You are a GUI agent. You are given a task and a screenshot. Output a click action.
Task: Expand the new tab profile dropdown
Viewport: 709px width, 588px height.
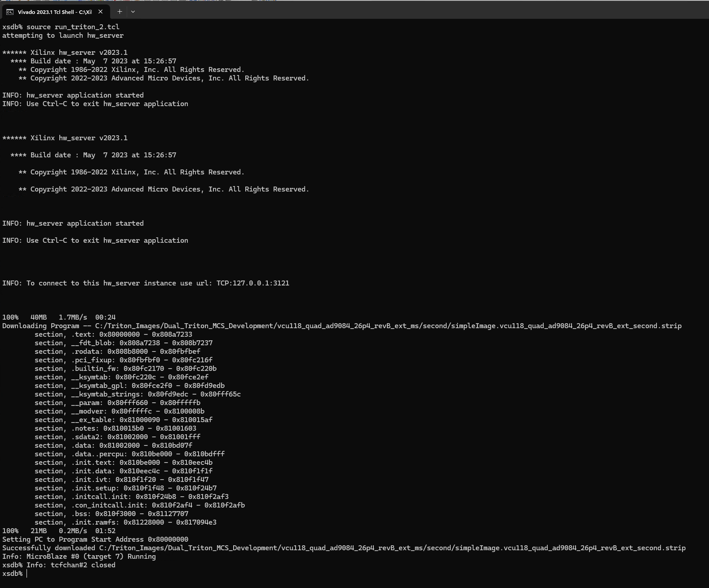133,12
